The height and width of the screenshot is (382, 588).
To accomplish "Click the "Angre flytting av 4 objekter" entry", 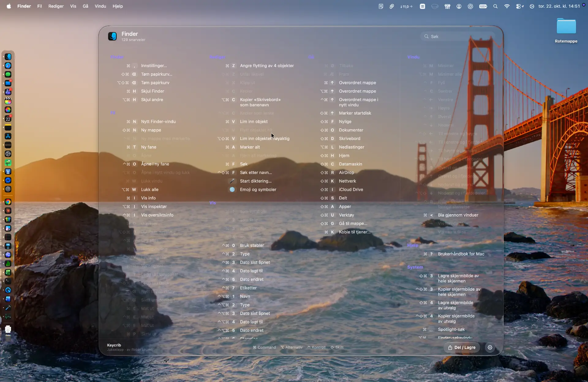I will [260, 66].
